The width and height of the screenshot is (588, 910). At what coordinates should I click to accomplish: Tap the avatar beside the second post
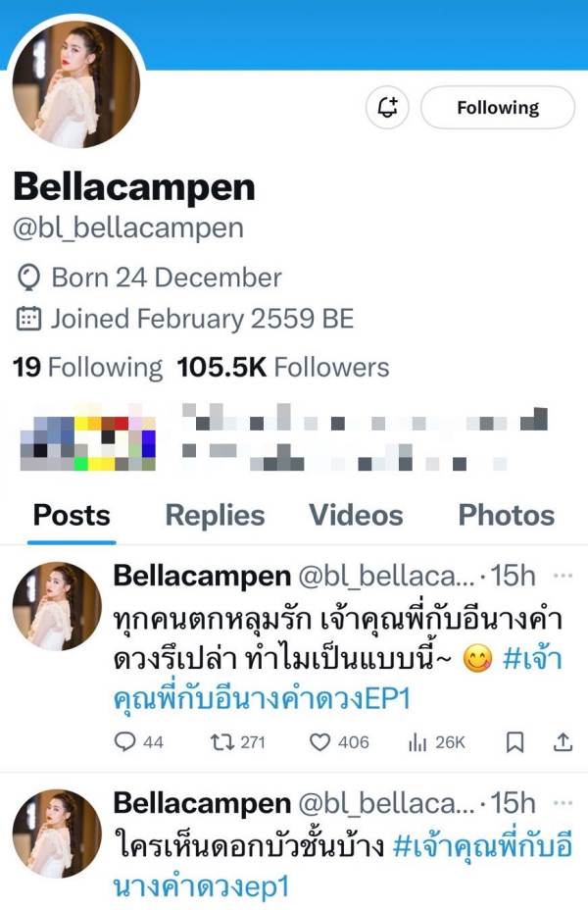coord(57,834)
